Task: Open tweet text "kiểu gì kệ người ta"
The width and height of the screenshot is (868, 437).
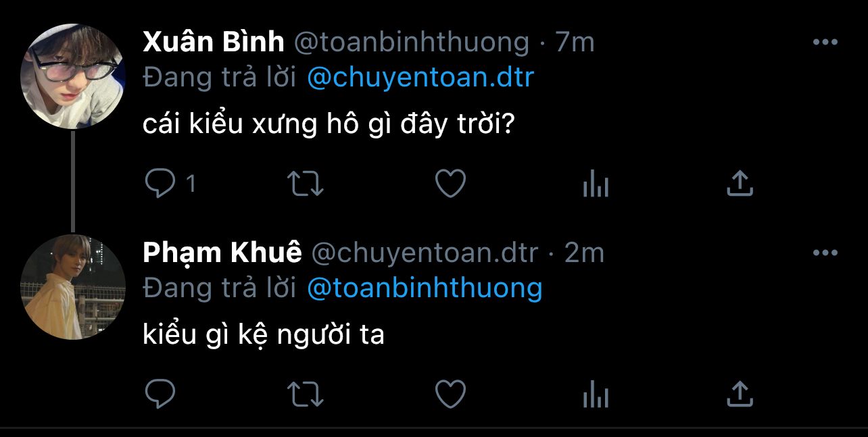Action: [264, 334]
